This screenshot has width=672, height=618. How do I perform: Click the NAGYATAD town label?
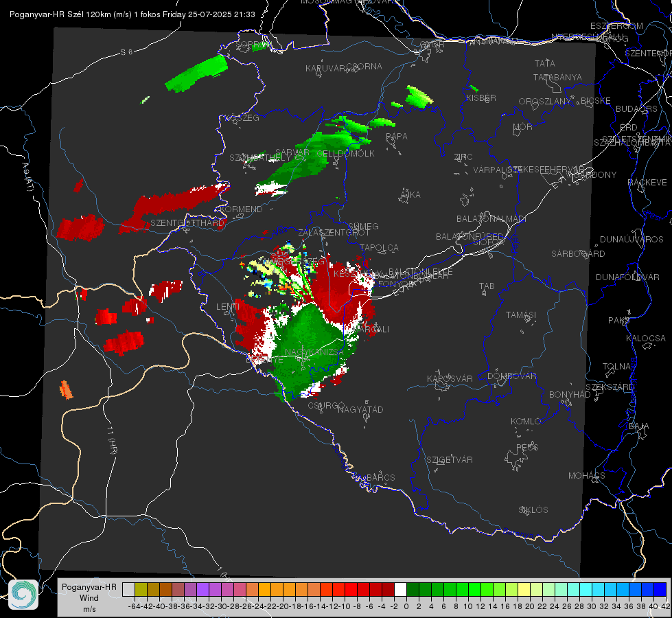point(360,409)
